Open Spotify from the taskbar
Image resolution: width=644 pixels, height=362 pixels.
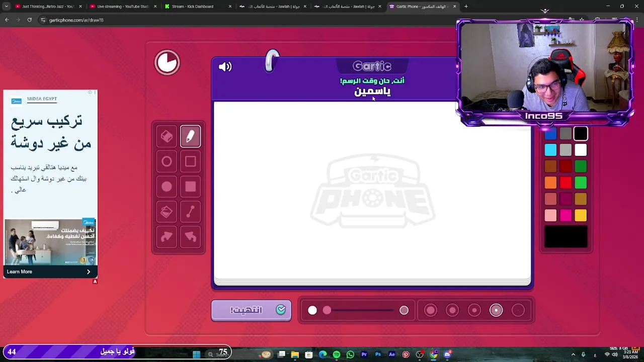click(x=337, y=354)
